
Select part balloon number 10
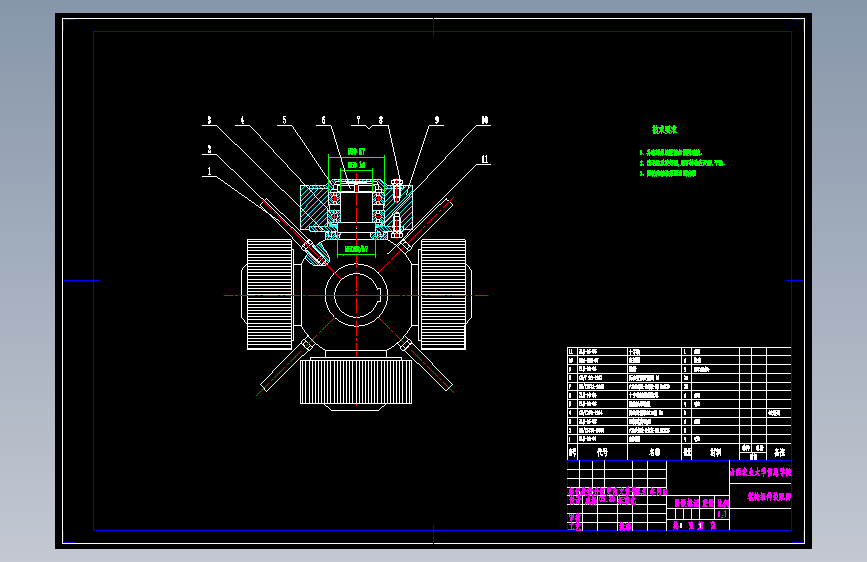pos(485,120)
